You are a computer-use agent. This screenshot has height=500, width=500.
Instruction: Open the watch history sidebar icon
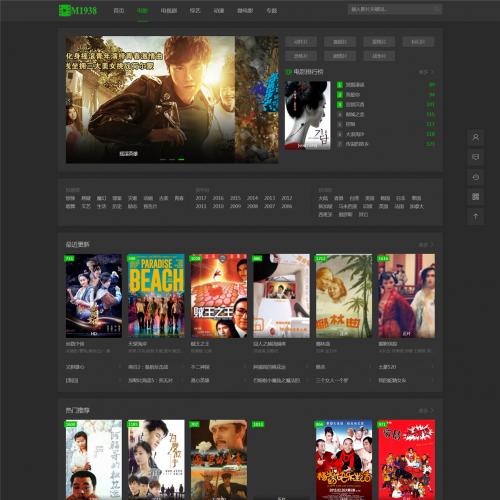(x=476, y=177)
